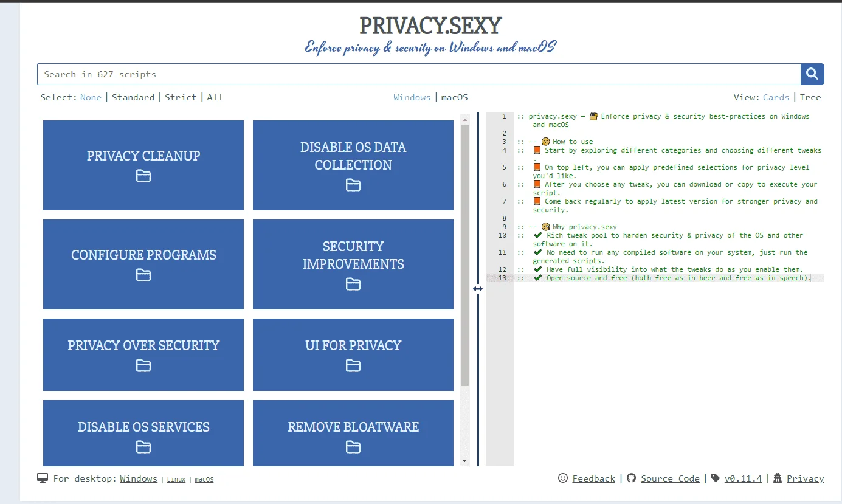The image size is (842, 504).
Task: Click line number 1 in code gutter
Action: click(504, 116)
